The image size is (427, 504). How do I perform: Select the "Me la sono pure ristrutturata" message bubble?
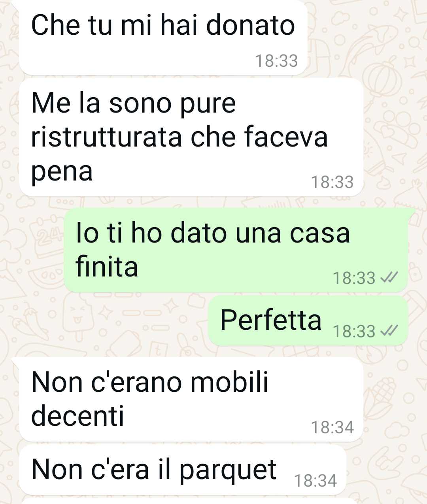tap(191, 137)
